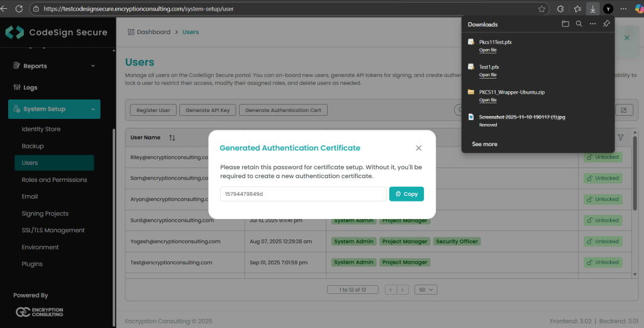The height and width of the screenshot is (328, 644).
Task: Open the Environment page
Action: [40, 247]
